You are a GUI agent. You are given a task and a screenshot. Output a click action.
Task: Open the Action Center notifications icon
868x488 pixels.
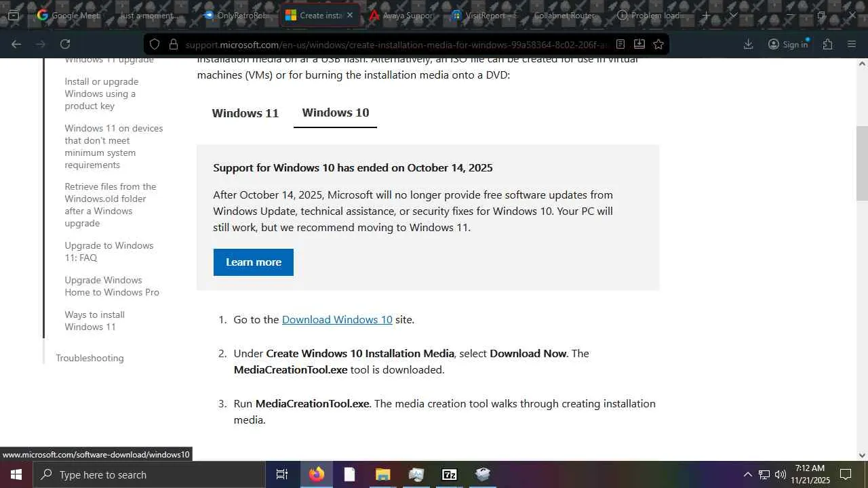click(x=846, y=474)
